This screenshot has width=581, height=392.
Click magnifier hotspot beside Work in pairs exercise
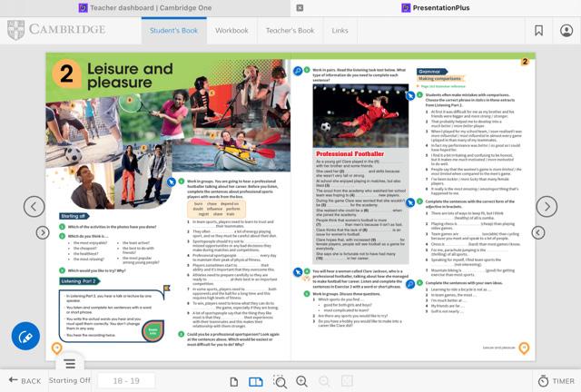click(x=298, y=71)
